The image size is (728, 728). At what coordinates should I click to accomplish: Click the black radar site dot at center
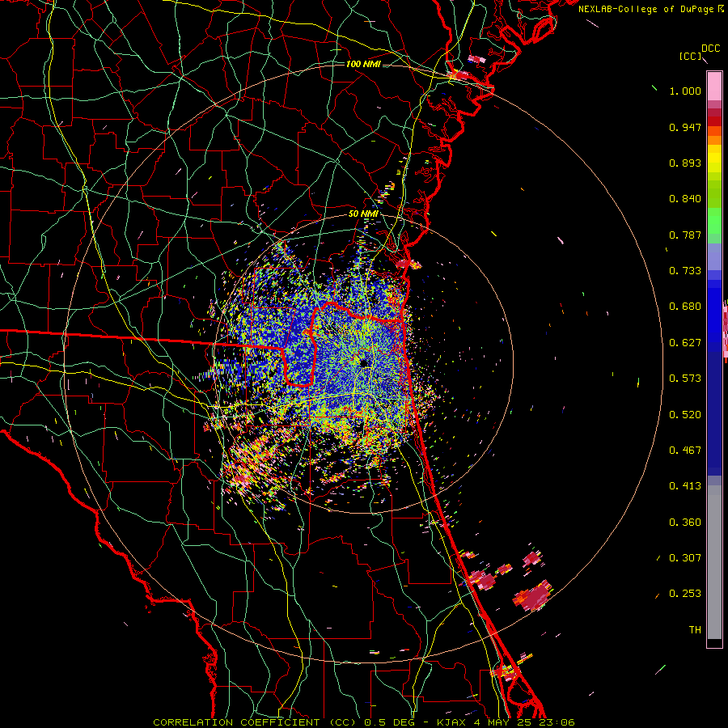click(364, 362)
